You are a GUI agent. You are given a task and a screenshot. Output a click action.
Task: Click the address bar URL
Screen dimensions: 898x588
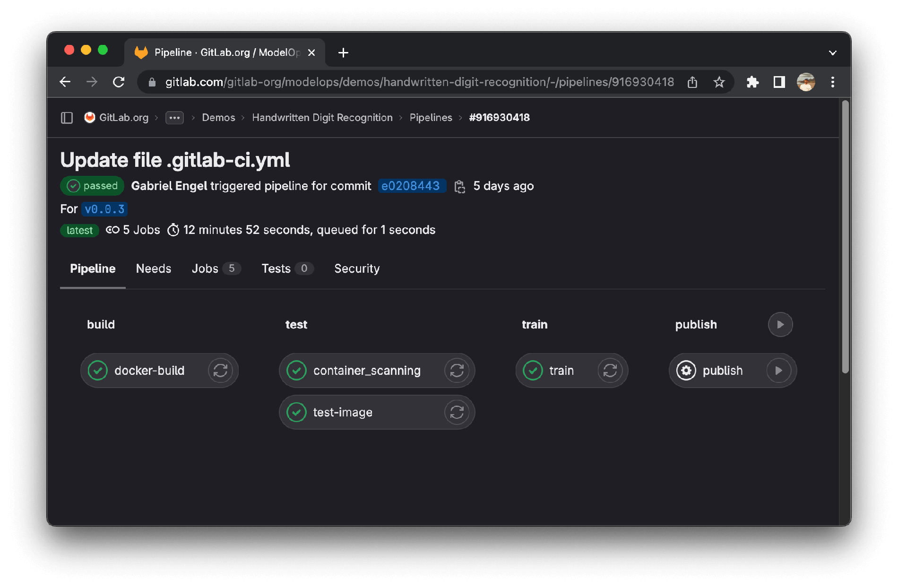point(419,82)
